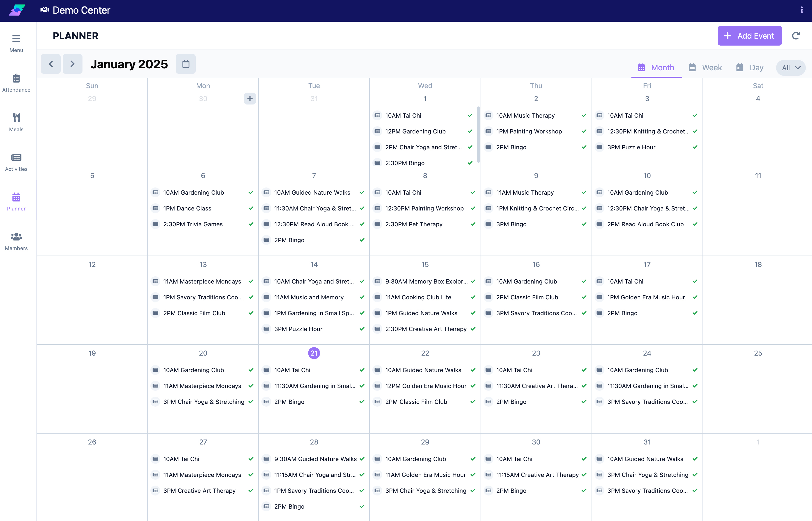Image resolution: width=812 pixels, height=521 pixels.
Task: Expand the All filter dropdown
Action: tap(791, 68)
